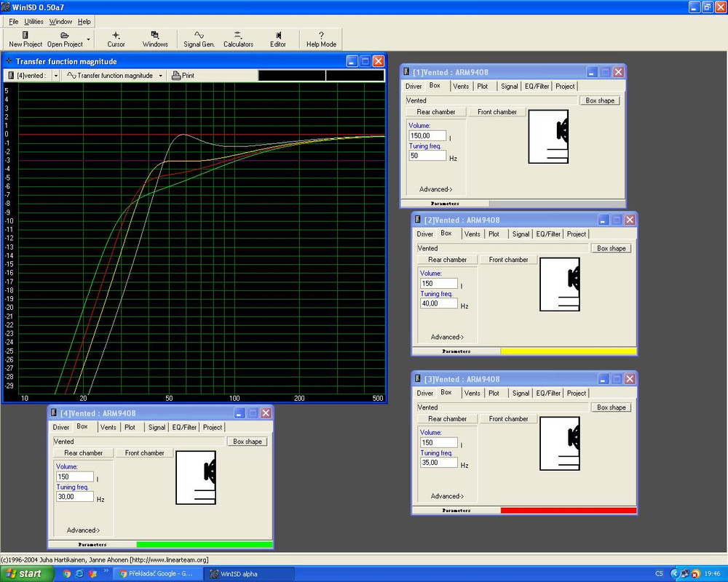Open the Utilities menu
The height and width of the screenshot is (582, 728).
34,21
